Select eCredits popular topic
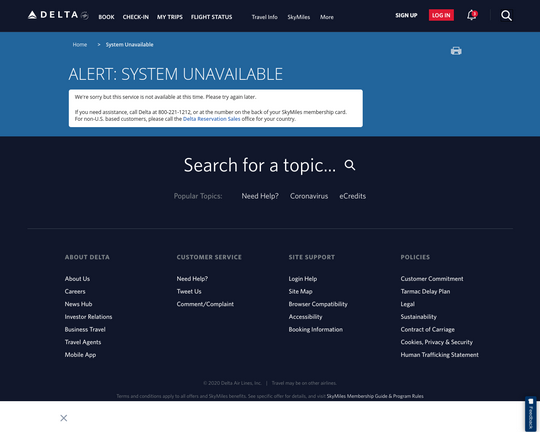Image resolution: width=540 pixels, height=432 pixels. coord(353,196)
